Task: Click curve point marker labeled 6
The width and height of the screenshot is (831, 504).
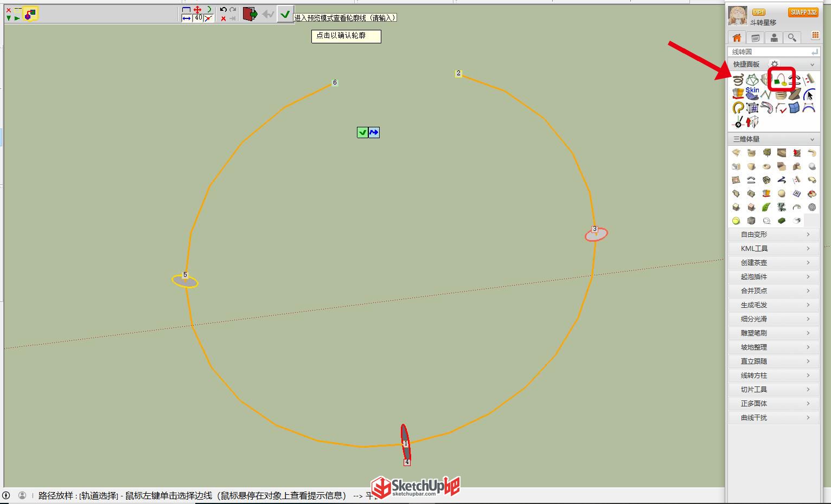Action: (335, 82)
